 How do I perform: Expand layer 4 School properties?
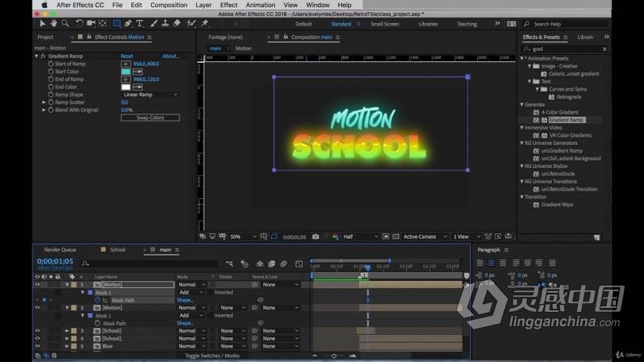tap(67, 338)
